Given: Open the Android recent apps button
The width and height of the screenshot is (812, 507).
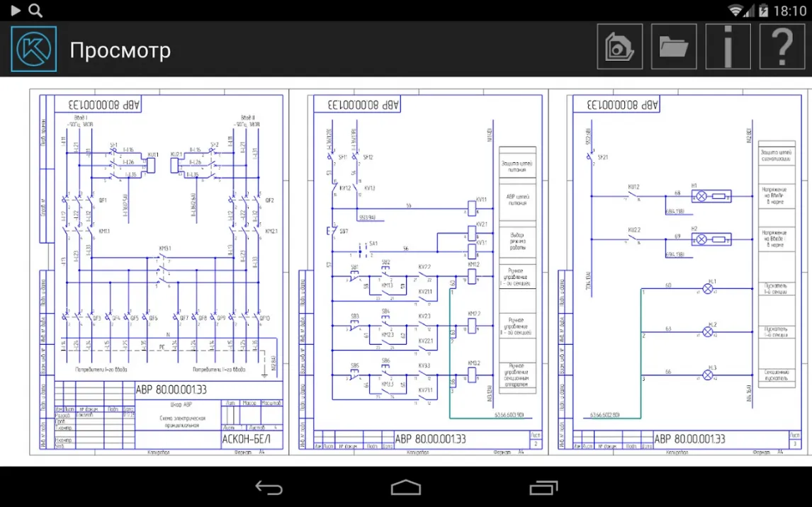Looking at the screenshot, I should [543, 488].
